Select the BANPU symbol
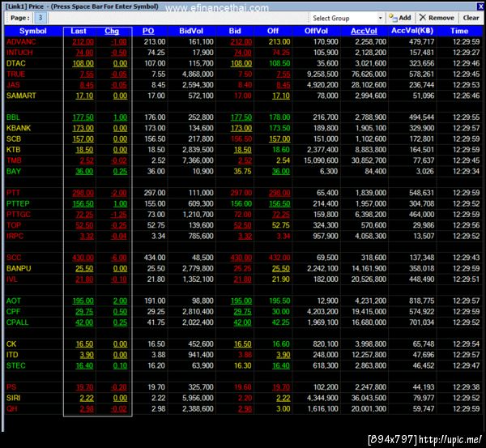 pyautogui.click(x=19, y=268)
